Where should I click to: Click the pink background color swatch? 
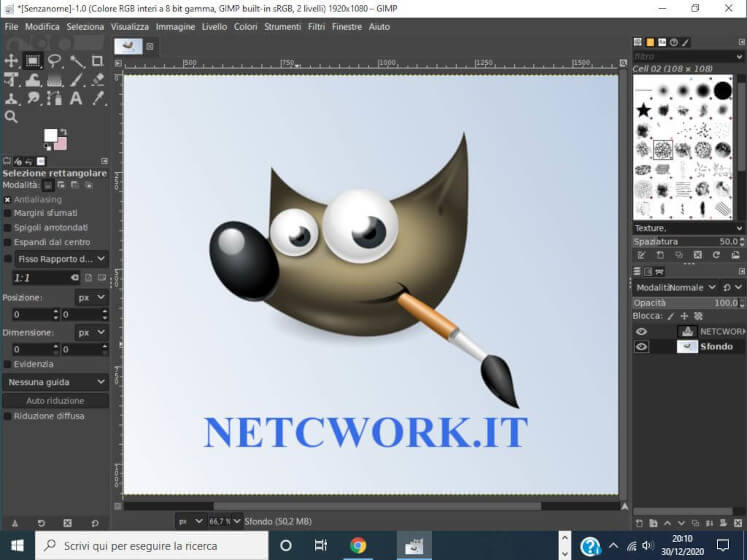pyautogui.click(x=61, y=144)
